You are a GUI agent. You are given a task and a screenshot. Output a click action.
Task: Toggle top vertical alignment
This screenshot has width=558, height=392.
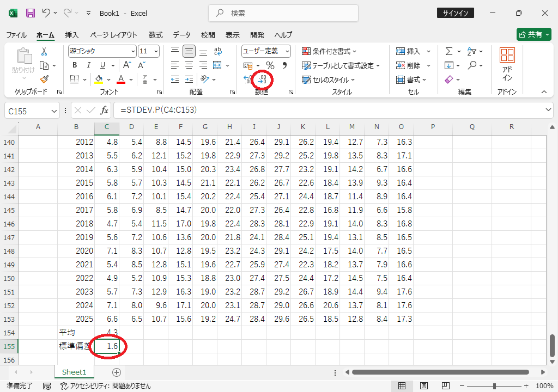point(175,51)
